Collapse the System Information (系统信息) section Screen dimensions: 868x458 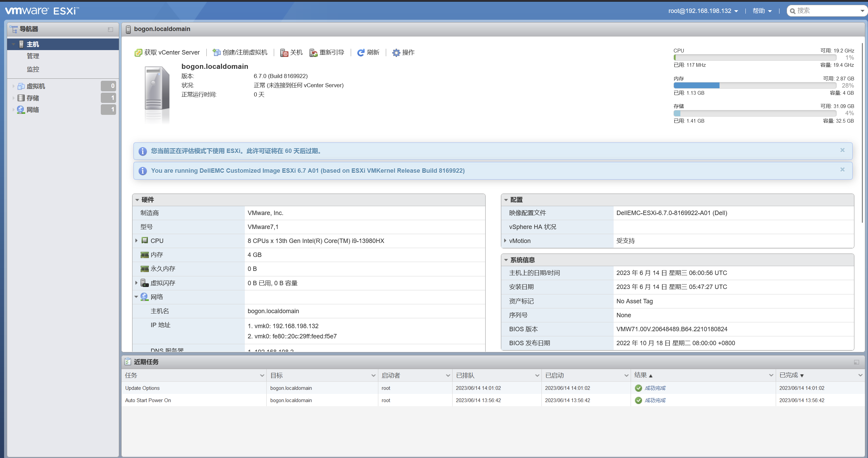coord(506,260)
